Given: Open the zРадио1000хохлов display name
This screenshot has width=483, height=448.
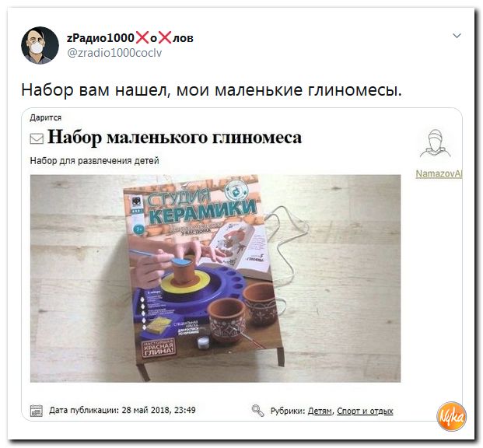Looking at the screenshot, I should point(130,38).
